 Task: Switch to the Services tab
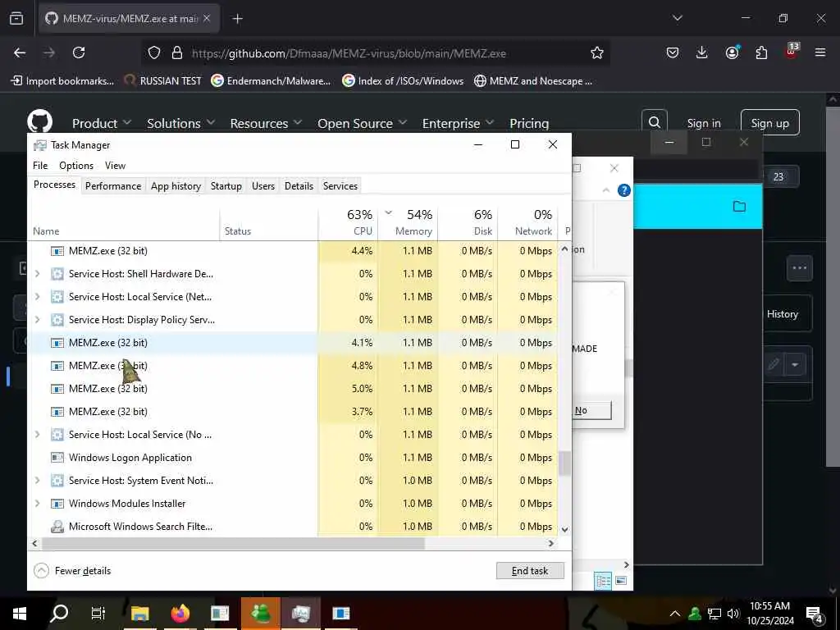[x=340, y=186]
